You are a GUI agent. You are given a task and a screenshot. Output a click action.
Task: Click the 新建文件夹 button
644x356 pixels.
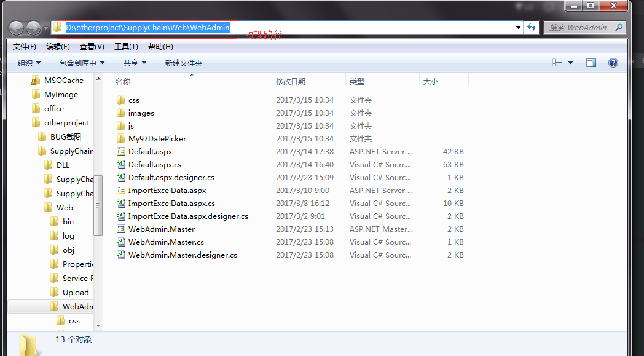click(x=184, y=63)
